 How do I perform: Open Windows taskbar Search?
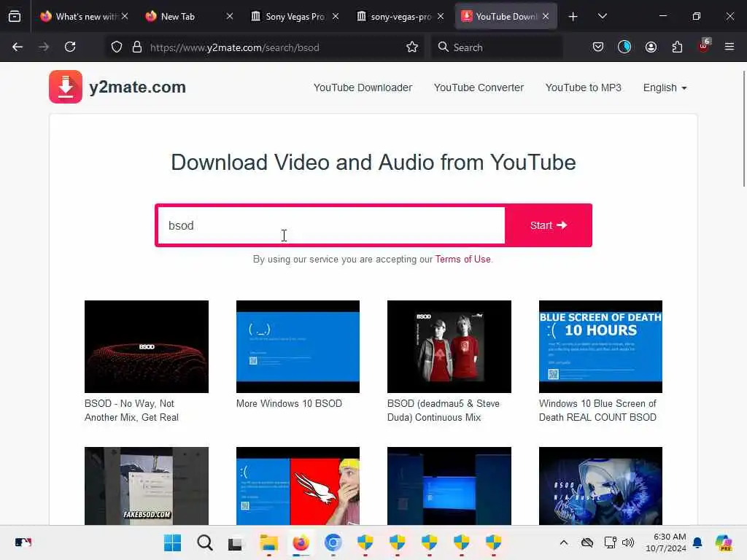click(x=205, y=542)
